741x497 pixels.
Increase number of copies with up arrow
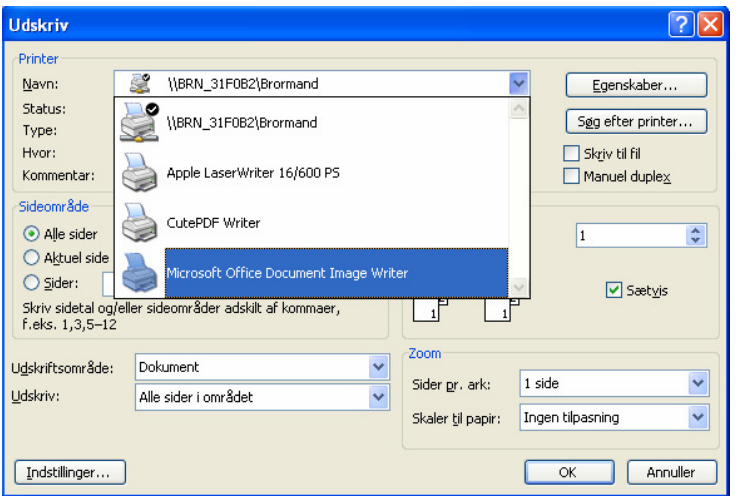(x=695, y=231)
